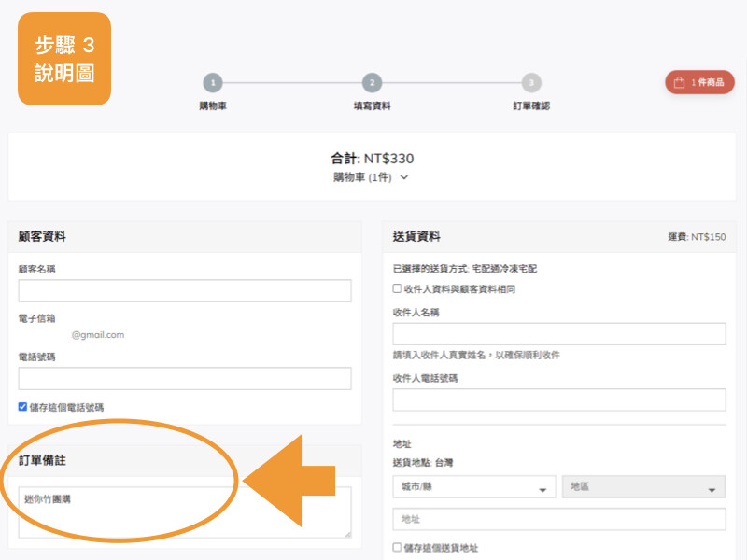Select the 訂單確認 step label
Viewport: 747px width, 560px height.
(x=530, y=105)
